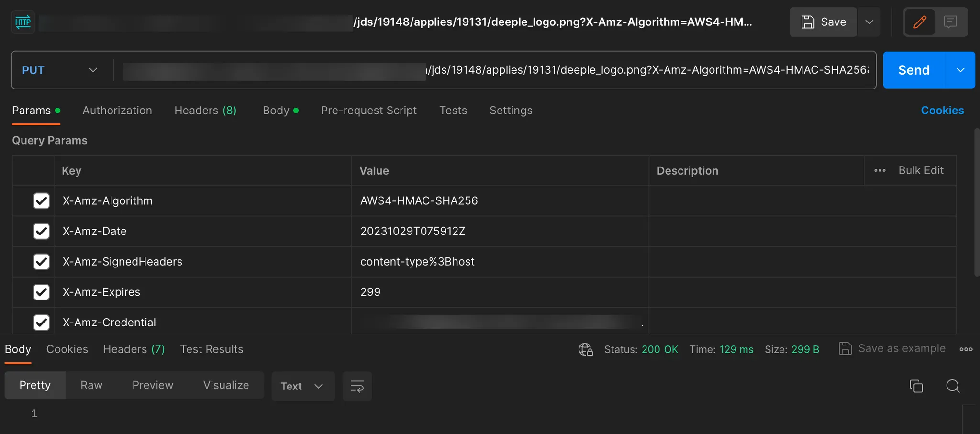Copy the response body with copy icon

click(x=916, y=386)
